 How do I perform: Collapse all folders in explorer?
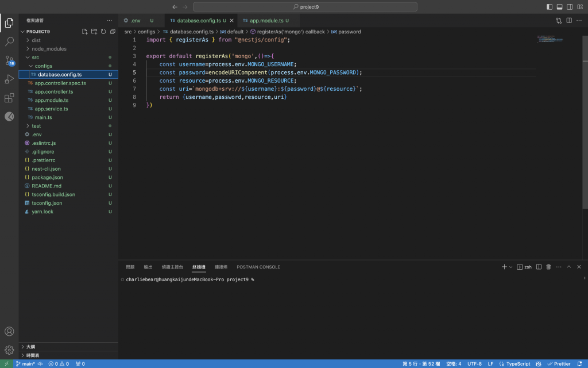pos(113,32)
